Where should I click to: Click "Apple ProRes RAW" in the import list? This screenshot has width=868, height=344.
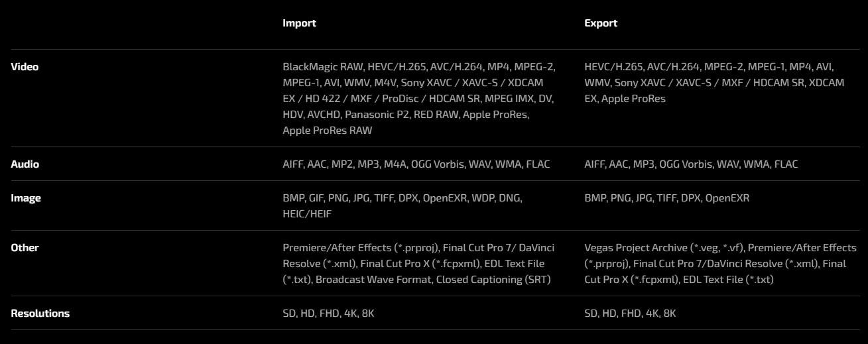[x=327, y=131]
